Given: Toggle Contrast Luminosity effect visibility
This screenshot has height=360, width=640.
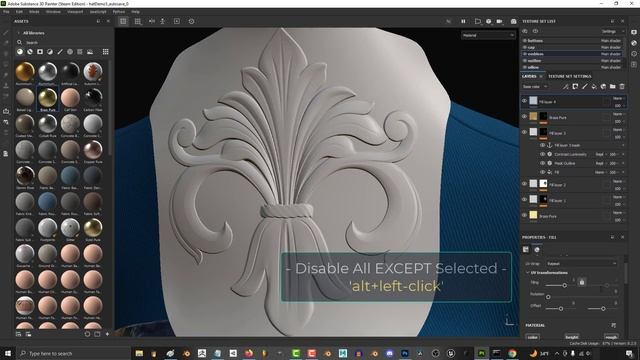Looking at the screenshot, I should click(x=542, y=154).
